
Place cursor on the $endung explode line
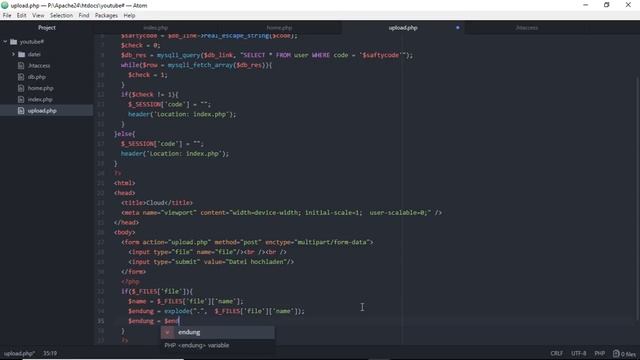click(216, 311)
